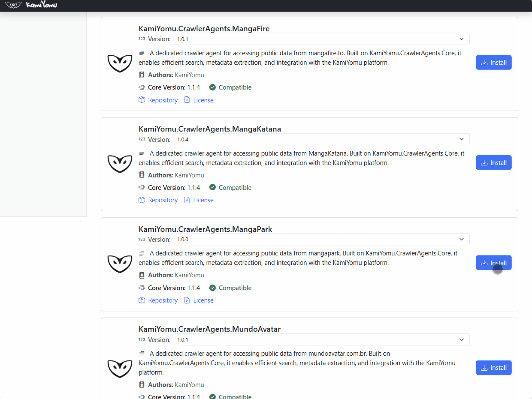This screenshot has height=399, width=532.
Task: Open the MangaKatana version dropdown
Action: tap(321, 139)
